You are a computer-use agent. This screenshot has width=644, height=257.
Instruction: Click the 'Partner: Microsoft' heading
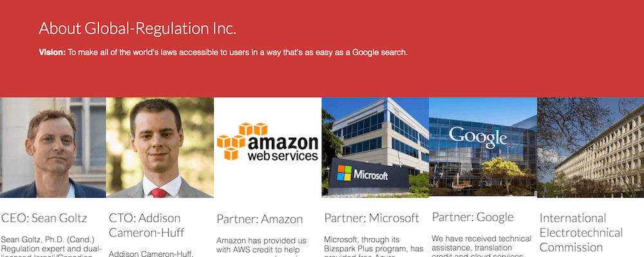click(x=372, y=218)
